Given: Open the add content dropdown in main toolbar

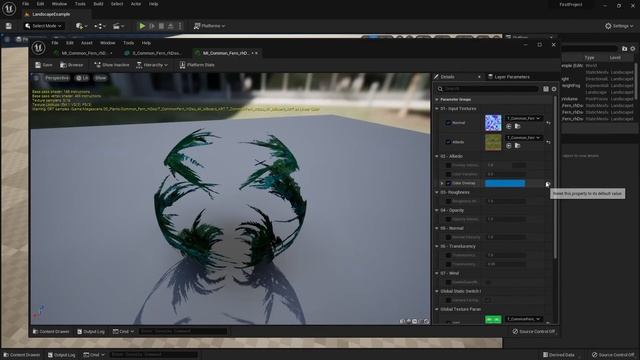Looking at the screenshot, I should (x=81, y=26).
